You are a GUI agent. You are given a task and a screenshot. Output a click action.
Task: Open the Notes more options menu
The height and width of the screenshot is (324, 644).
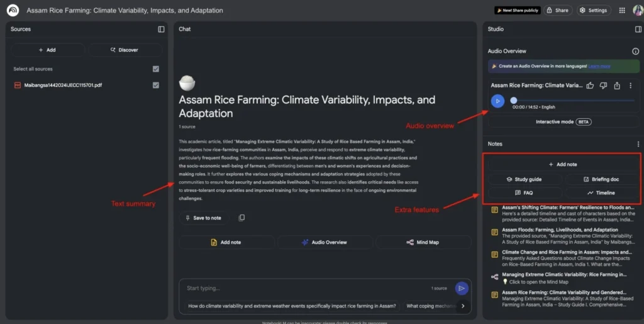(638, 144)
